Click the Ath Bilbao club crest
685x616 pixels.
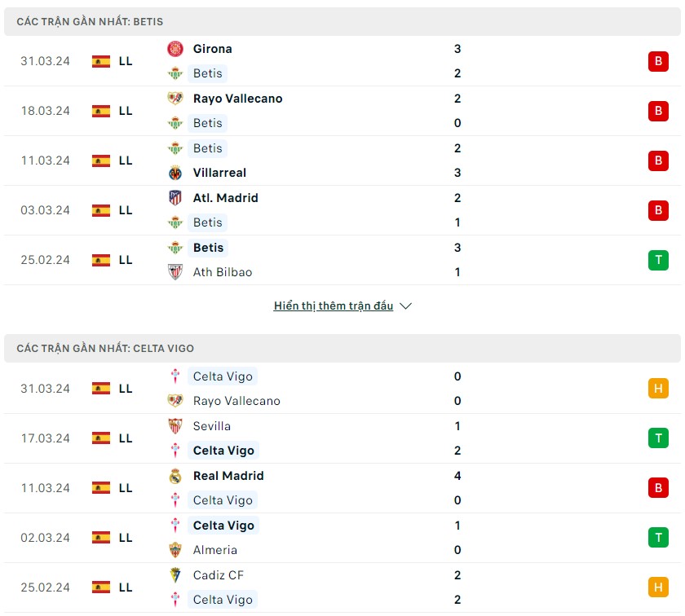point(175,272)
